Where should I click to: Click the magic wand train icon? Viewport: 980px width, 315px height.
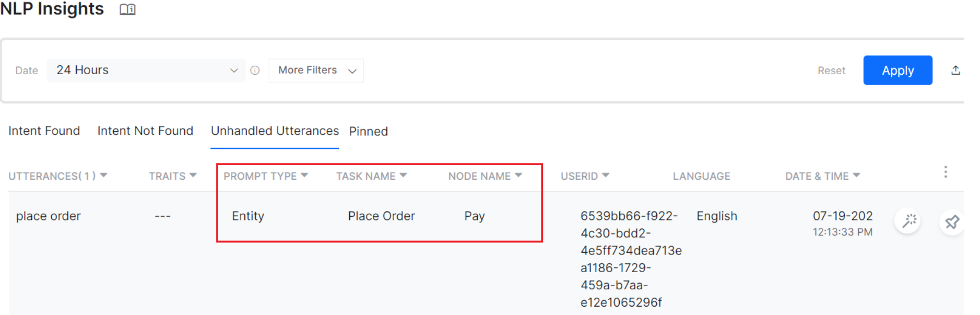tap(909, 221)
